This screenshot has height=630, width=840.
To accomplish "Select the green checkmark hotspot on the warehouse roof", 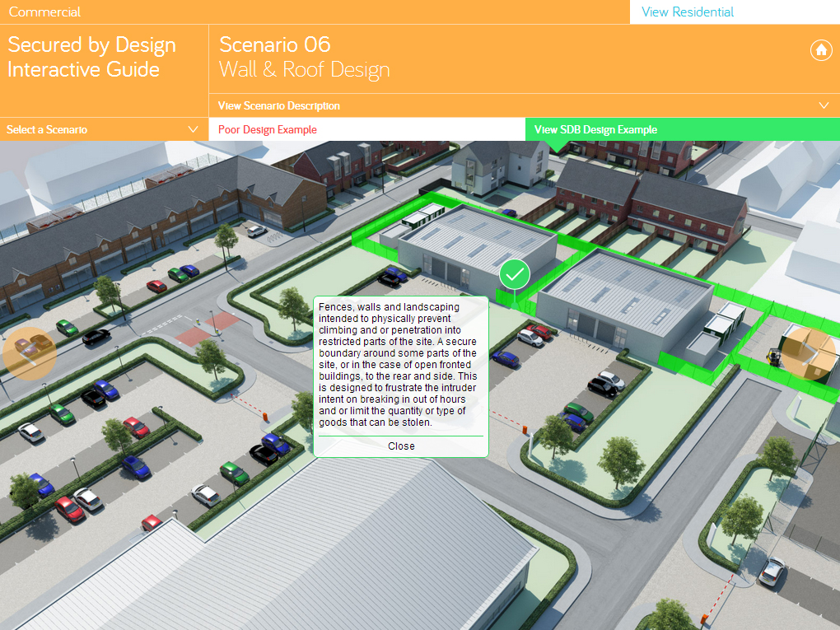I will coord(514,274).
